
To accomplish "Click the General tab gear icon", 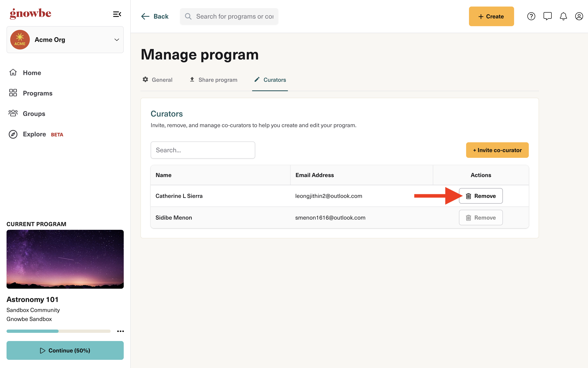I will pyautogui.click(x=145, y=79).
